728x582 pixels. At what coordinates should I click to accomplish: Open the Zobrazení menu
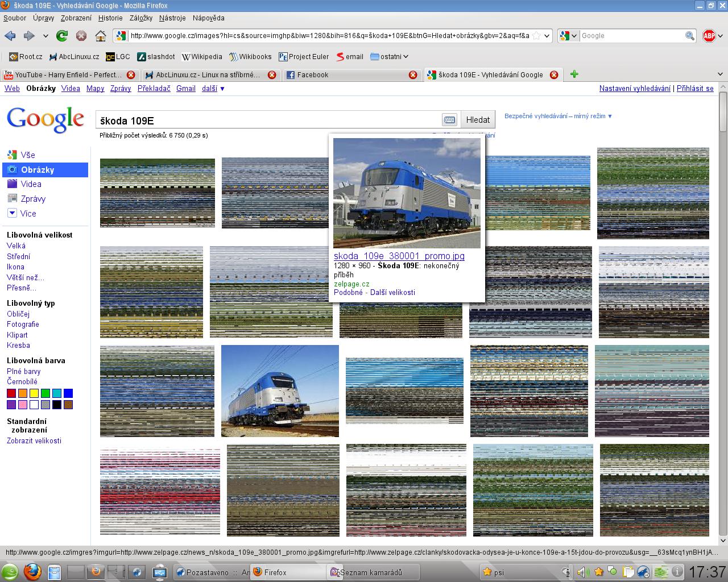(76, 18)
